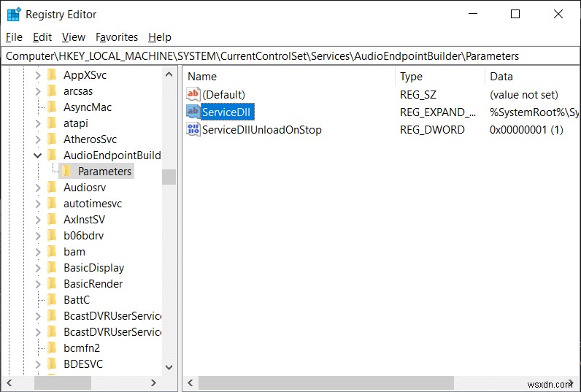
Task: Expand the BasicDisplay key
Action: point(38,267)
